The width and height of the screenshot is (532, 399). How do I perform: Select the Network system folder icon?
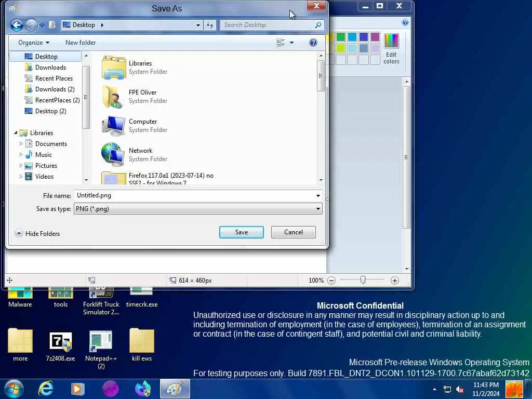(114, 155)
